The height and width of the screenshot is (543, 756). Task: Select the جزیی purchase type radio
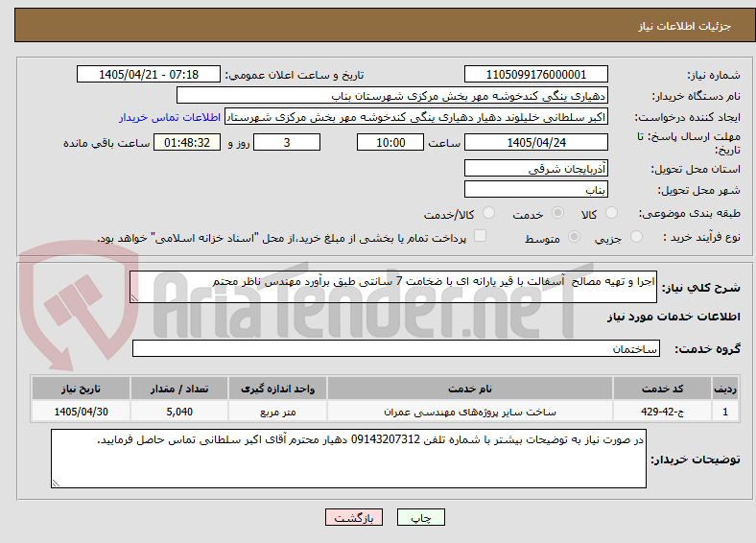click(x=636, y=236)
